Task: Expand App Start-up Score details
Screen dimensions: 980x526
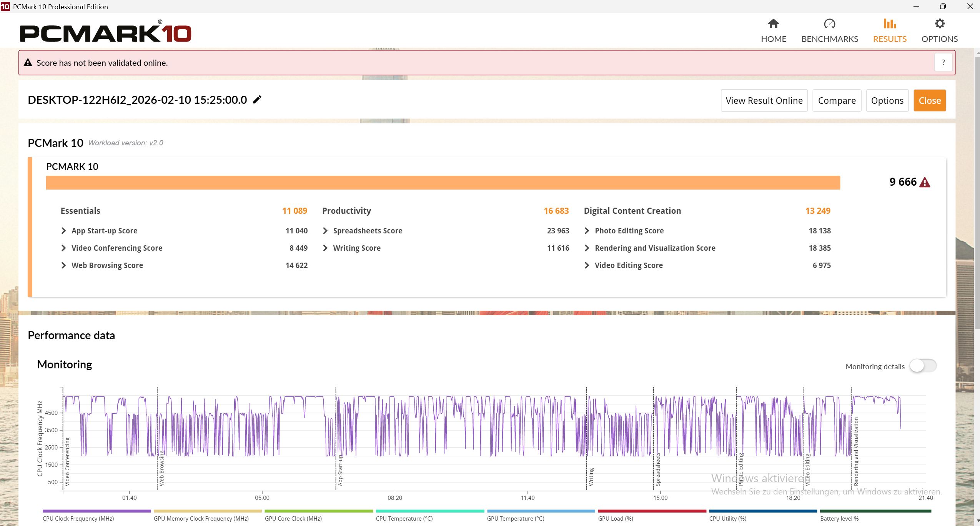Action: click(64, 231)
